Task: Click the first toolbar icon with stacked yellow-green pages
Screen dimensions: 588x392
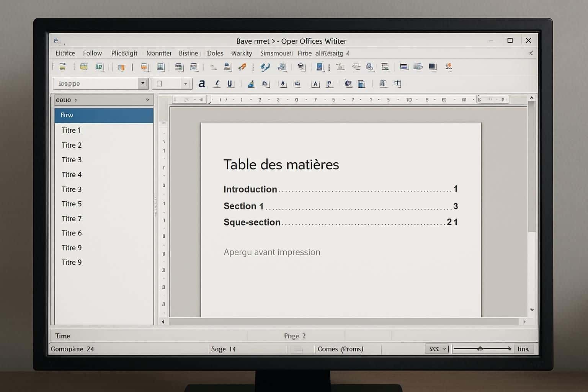Action: pyautogui.click(x=62, y=67)
